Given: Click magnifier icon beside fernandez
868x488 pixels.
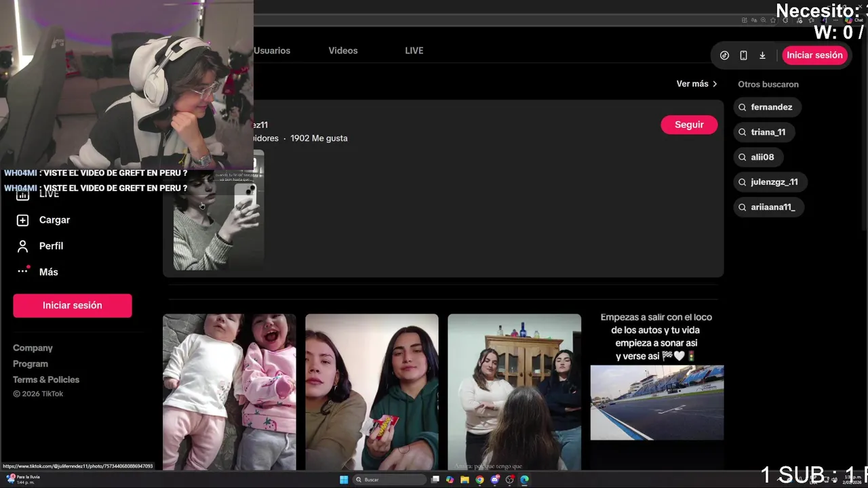Looking at the screenshot, I should [x=743, y=107].
